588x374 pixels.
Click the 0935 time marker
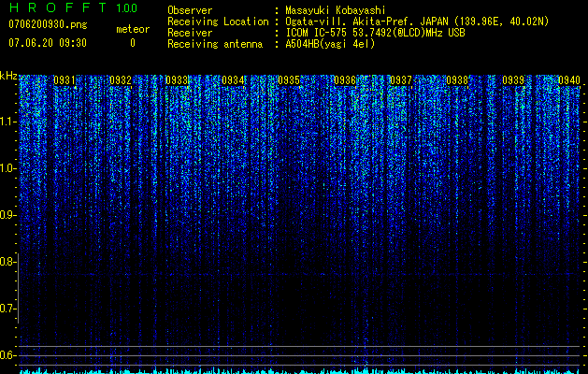[289, 80]
